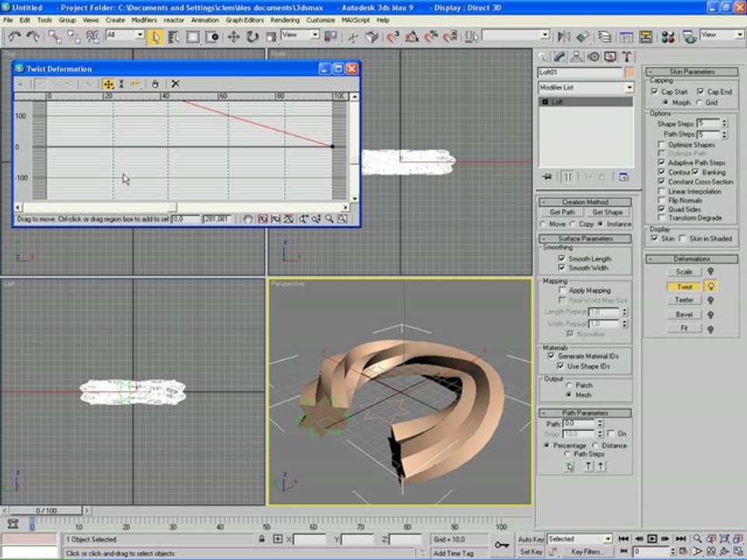Click the Pan hand in Twist Deformation
Viewport: 747px width, 560px height.
tap(247, 219)
